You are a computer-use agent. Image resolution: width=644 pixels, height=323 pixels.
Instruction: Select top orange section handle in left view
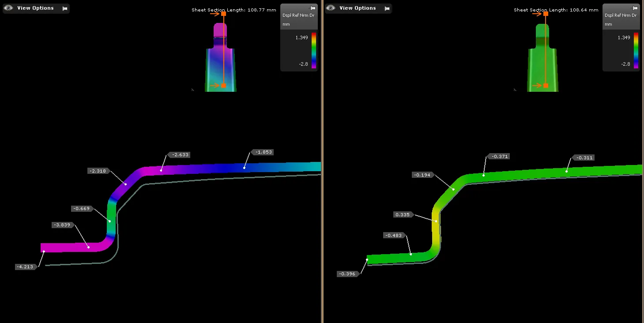click(223, 14)
